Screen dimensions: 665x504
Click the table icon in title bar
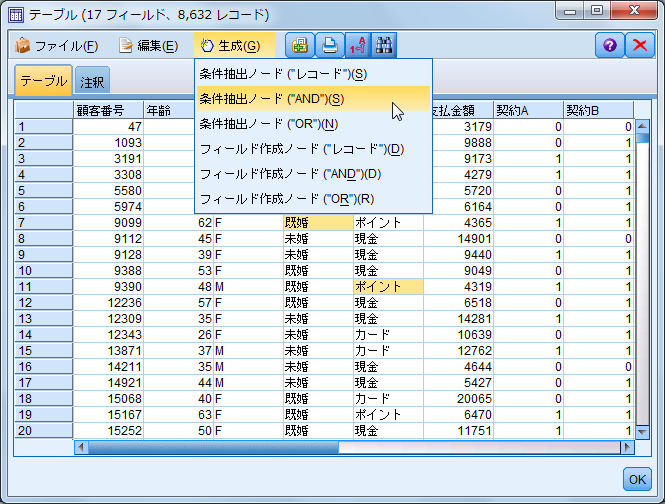[16, 15]
